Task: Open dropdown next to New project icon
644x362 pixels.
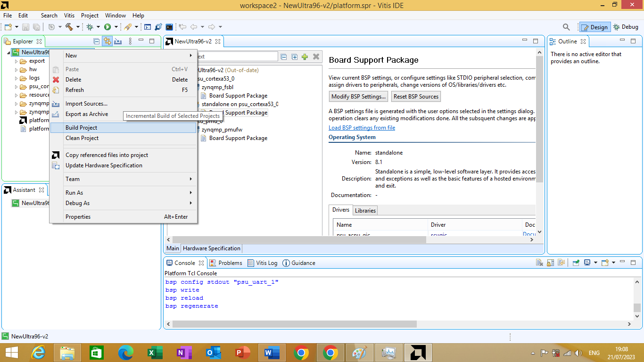Action: [x=17, y=27]
